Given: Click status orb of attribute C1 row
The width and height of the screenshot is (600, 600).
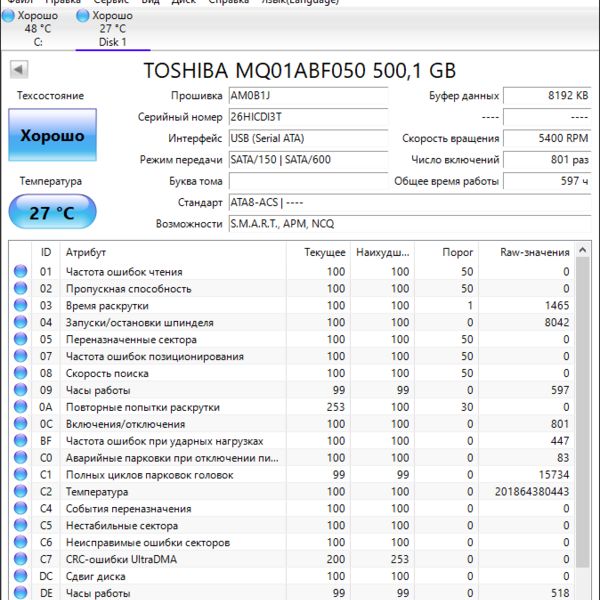Looking at the screenshot, I should (x=21, y=474).
